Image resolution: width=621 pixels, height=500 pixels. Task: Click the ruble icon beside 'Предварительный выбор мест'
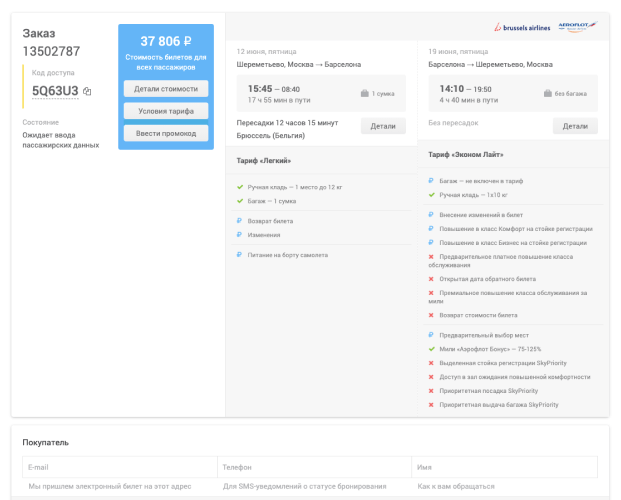pos(431,335)
